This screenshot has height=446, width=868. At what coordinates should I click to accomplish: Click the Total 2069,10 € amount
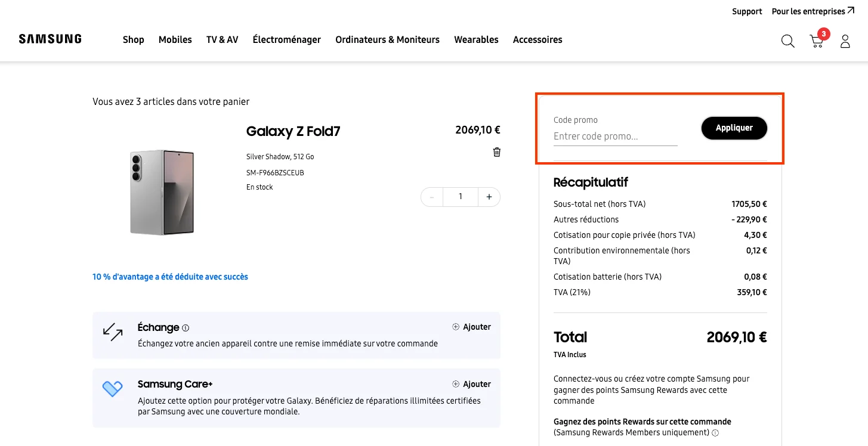point(737,337)
